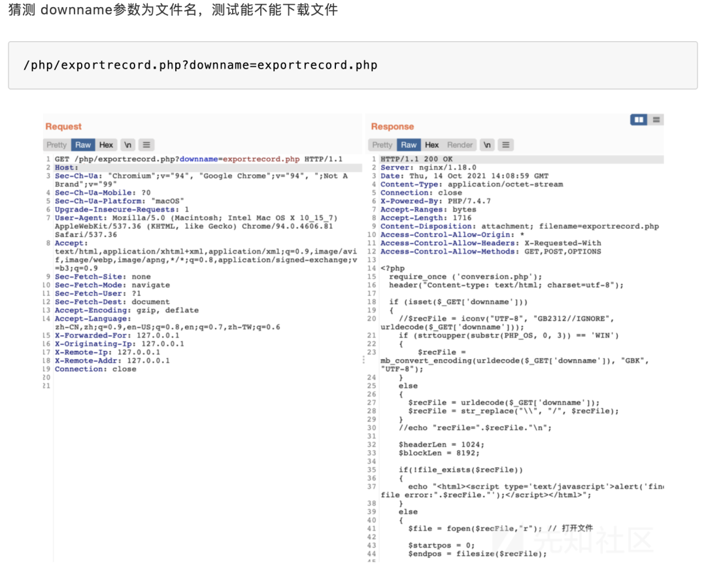Click the Access-Control-Allow-Headers header

tap(491, 244)
